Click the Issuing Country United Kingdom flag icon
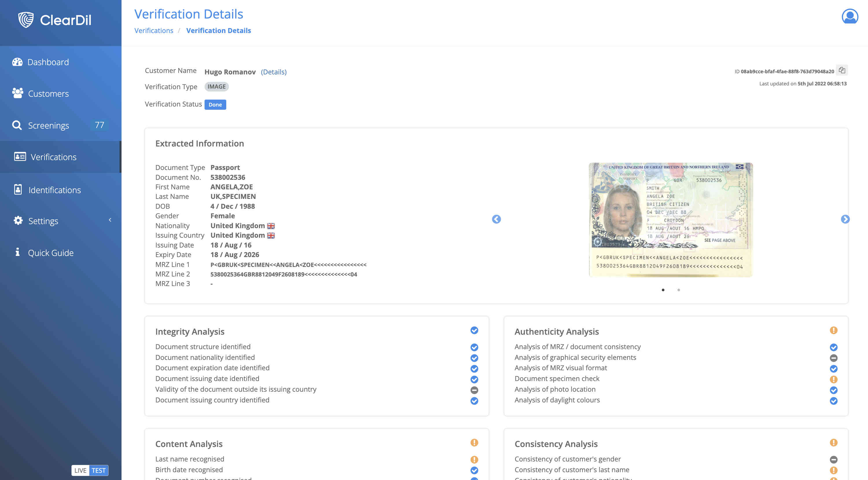The image size is (868, 480). pos(271,236)
